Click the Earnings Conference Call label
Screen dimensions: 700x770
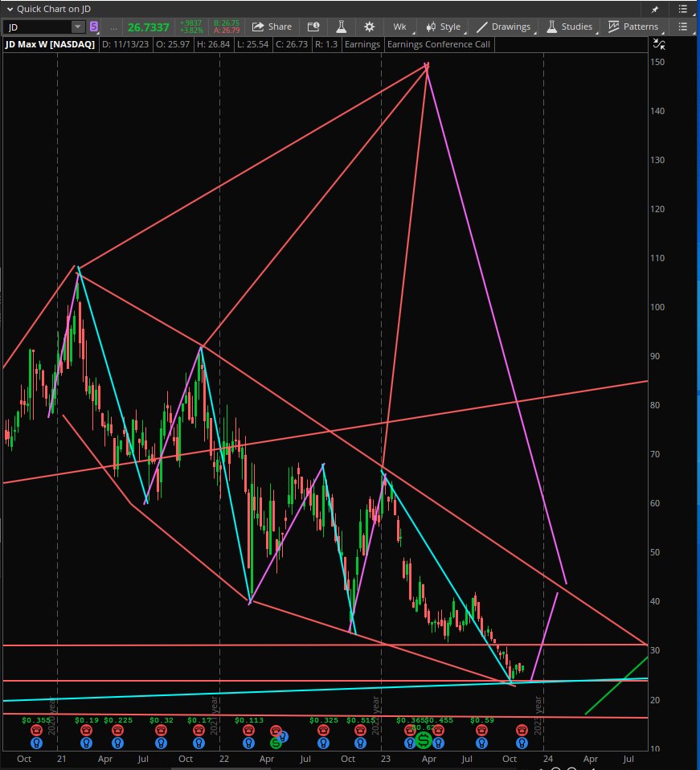pyautogui.click(x=438, y=44)
